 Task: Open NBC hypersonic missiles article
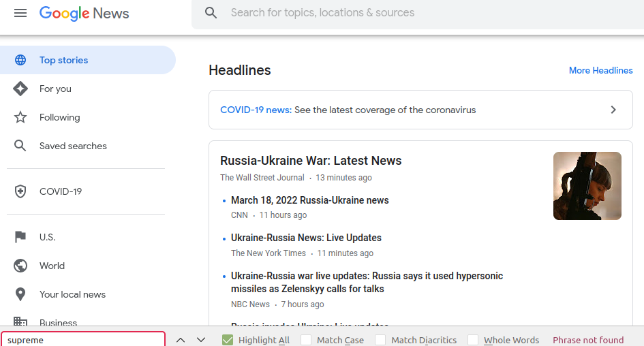point(367,282)
